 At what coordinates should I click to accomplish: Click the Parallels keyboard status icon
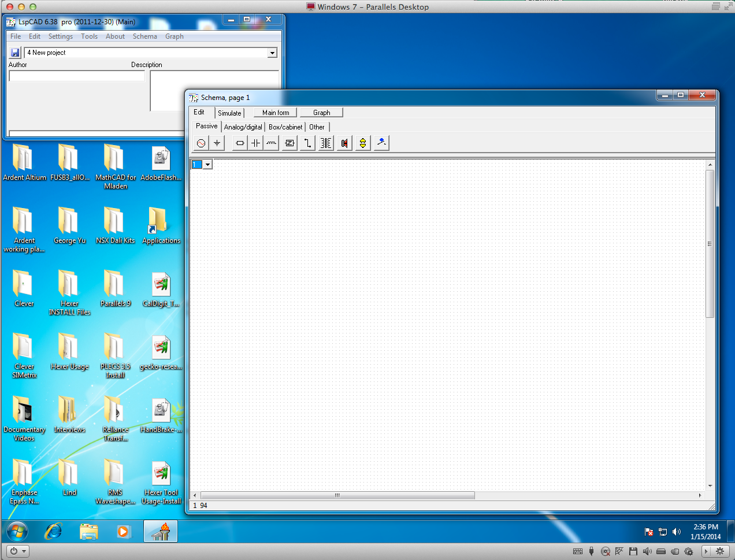(x=577, y=551)
